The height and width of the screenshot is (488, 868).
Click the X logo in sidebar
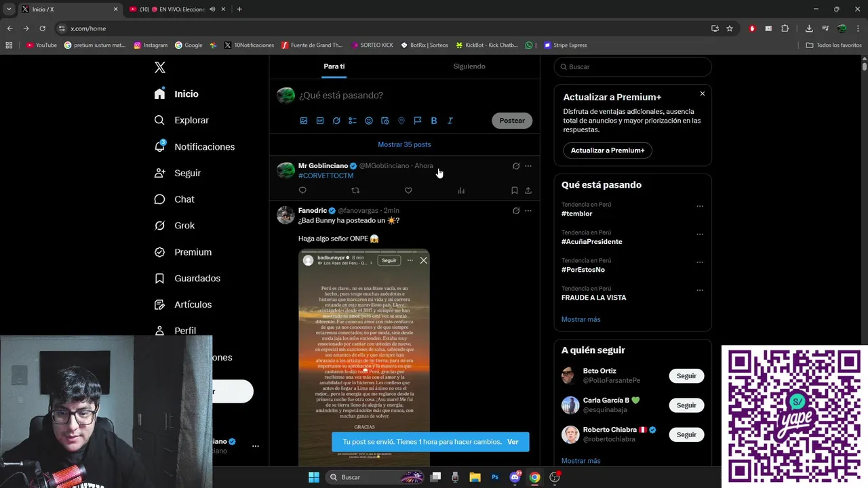pos(160,67)
